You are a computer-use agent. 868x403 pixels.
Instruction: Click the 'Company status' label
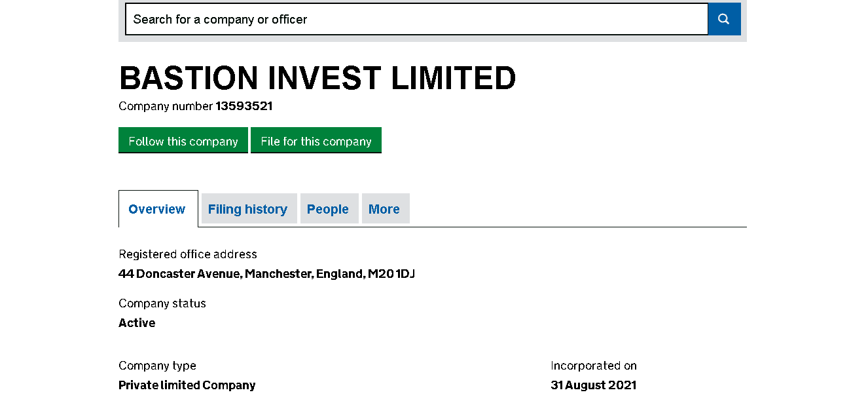[x=162, y=303]
